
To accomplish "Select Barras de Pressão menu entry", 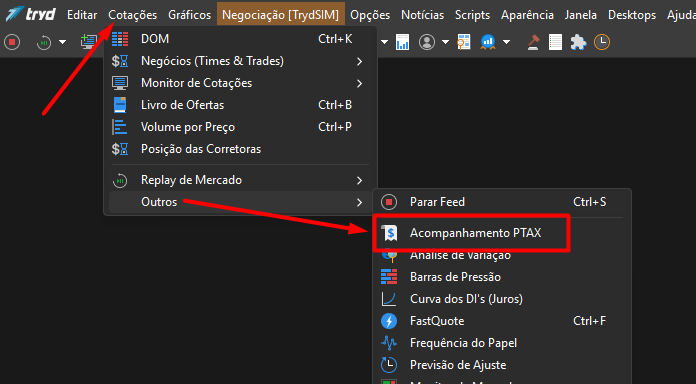I will point(502,277).
